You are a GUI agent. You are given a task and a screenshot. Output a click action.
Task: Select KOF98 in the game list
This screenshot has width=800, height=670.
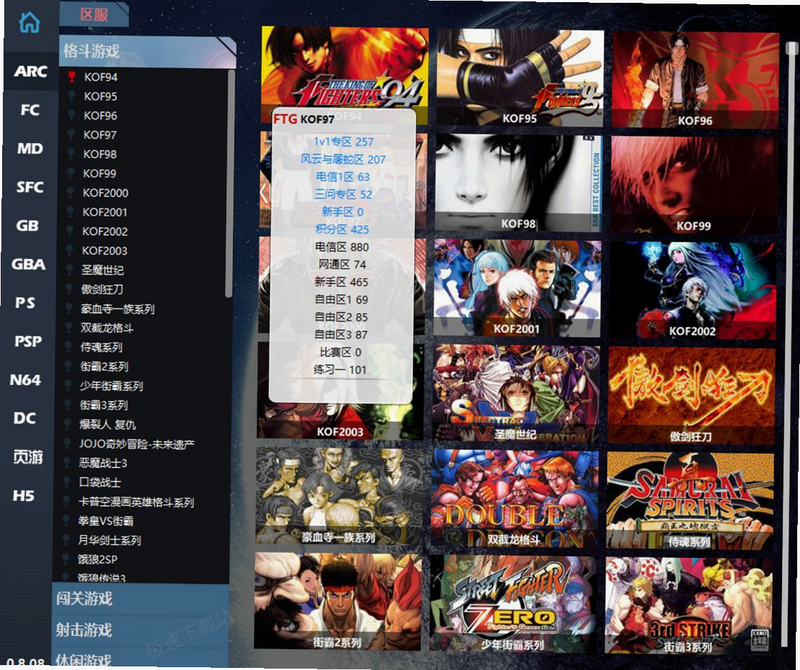point(100,154)
